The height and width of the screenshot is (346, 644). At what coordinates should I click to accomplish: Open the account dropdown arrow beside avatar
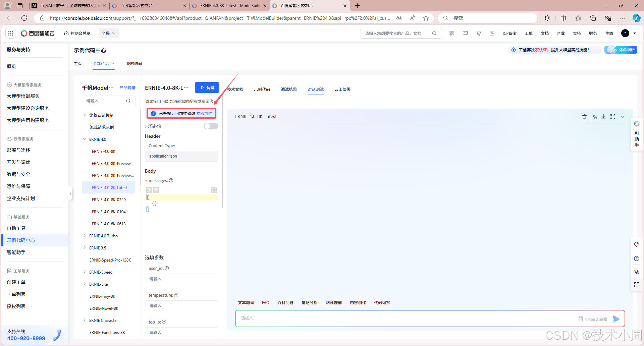[x=635, y=33]
